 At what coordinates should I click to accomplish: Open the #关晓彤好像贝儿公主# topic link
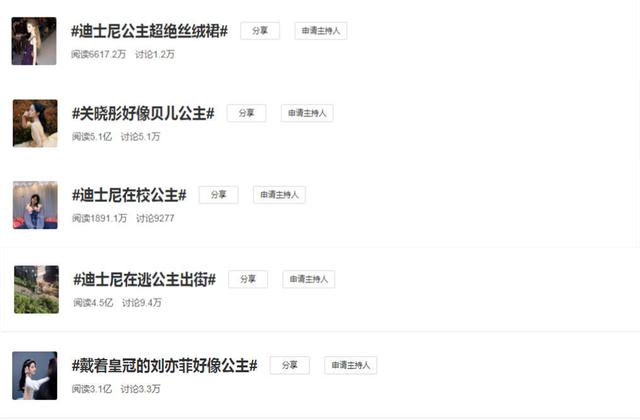[x=143, y=113]
